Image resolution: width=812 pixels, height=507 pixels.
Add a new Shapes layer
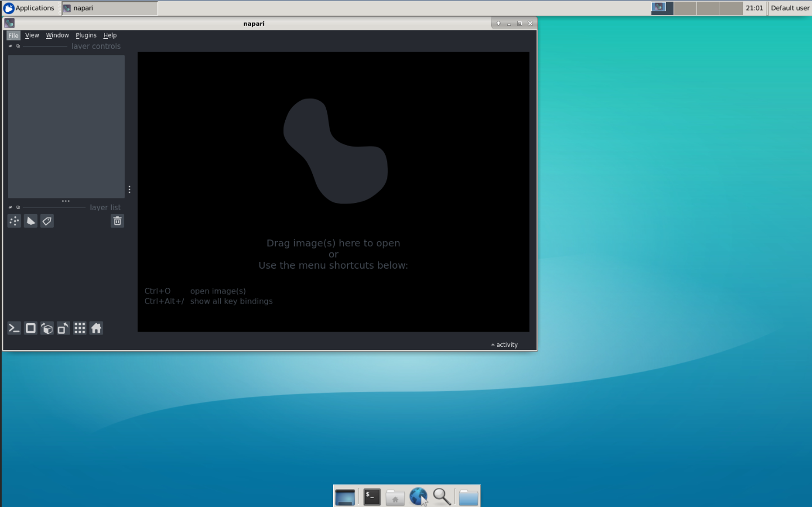coord(30,220)
